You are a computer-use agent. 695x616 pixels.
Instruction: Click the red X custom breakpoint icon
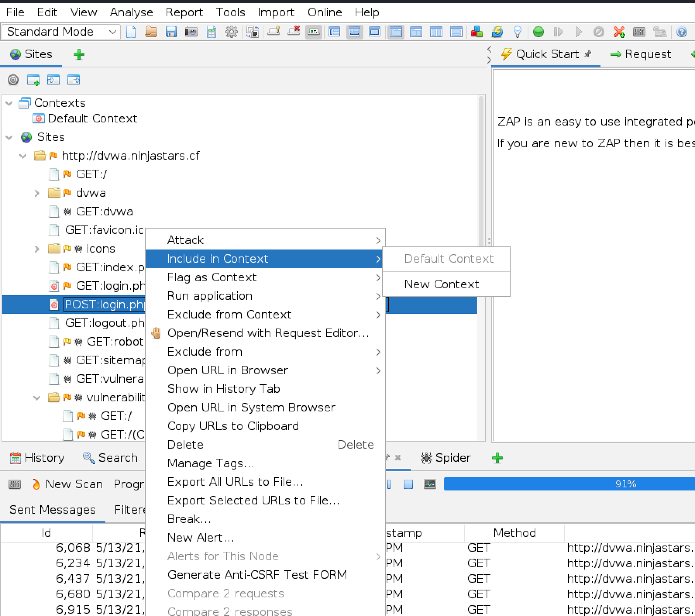[x=619, y=32]
